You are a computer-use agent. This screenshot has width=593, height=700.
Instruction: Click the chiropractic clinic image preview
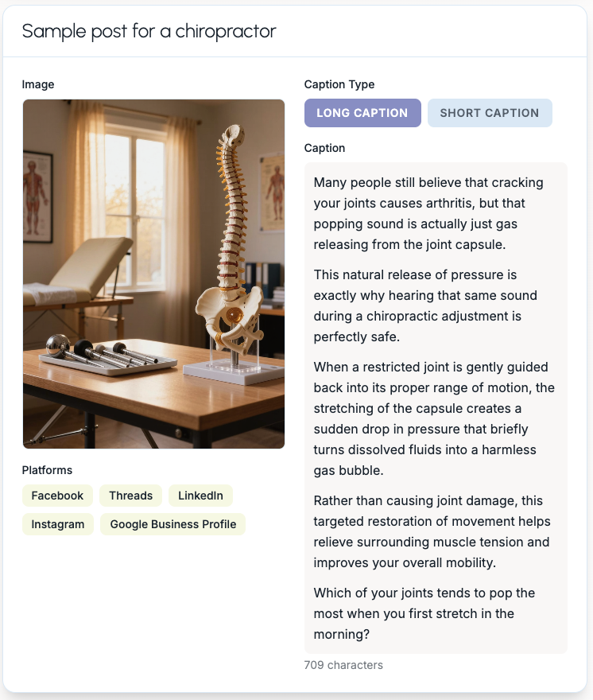tap(153, 273)
